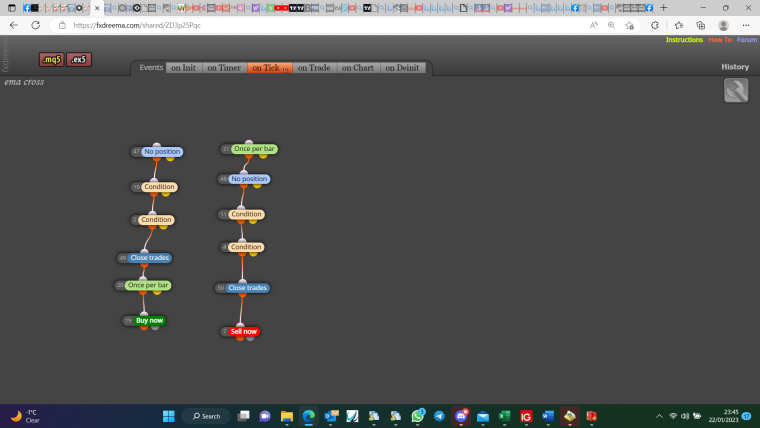Open Excel from the taskbar
The image size is (760, 428).
pyautogui.click(x=504, y=416)
